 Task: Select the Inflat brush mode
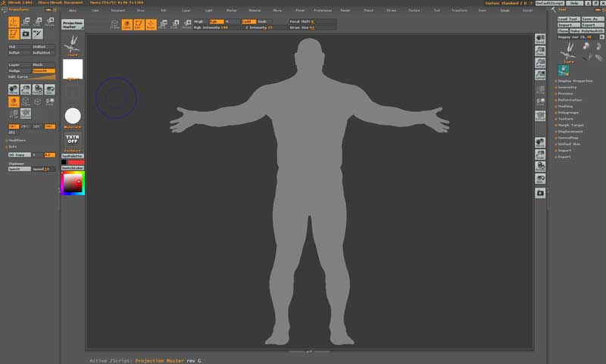(x=20, y=52)
